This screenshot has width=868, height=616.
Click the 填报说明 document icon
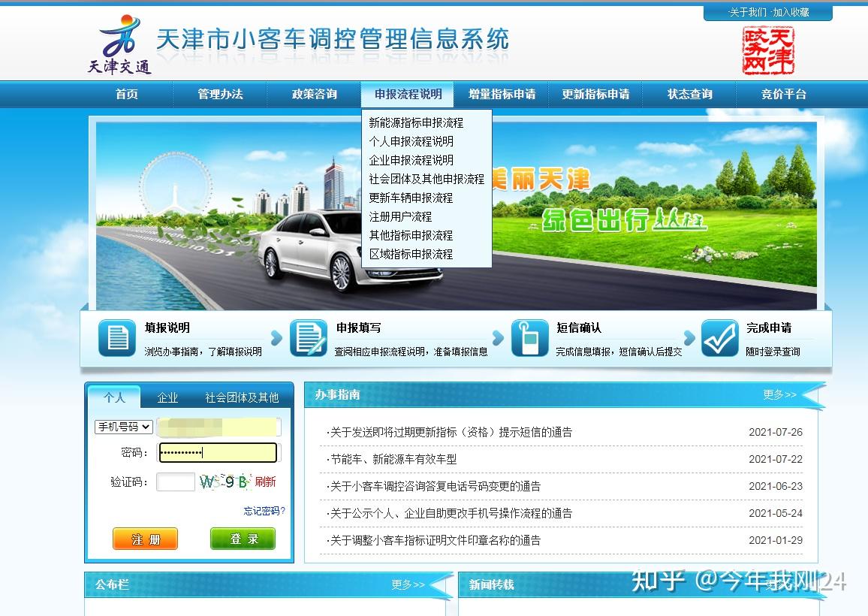pos(116,338)
